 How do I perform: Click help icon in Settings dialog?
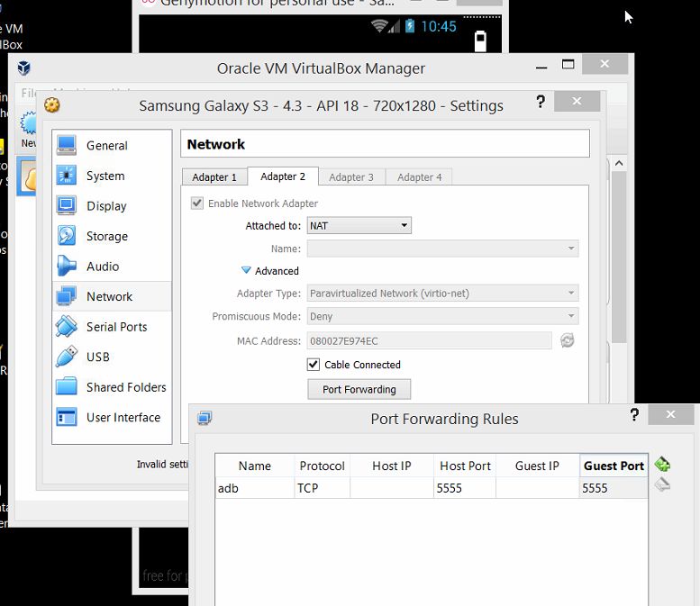[541, 102]
